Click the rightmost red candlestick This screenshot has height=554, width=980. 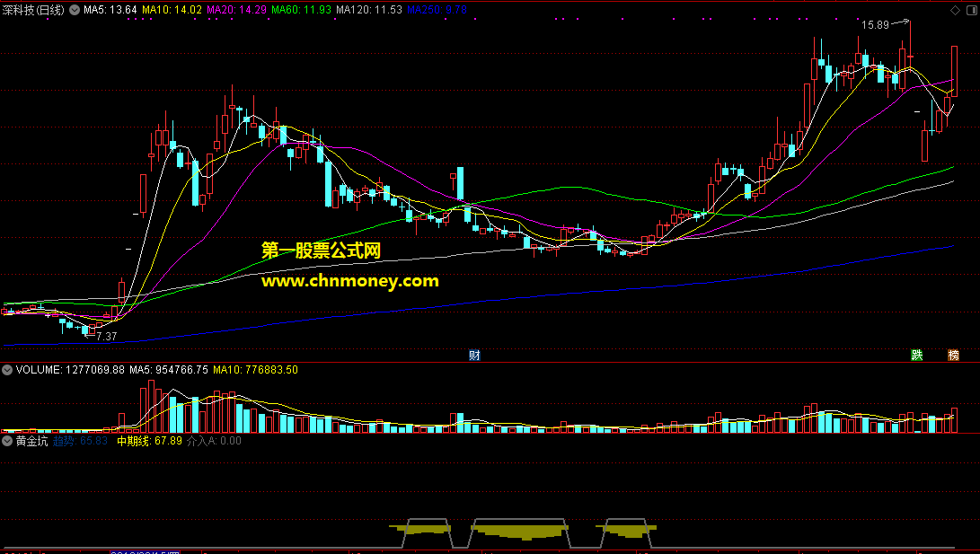954,71
